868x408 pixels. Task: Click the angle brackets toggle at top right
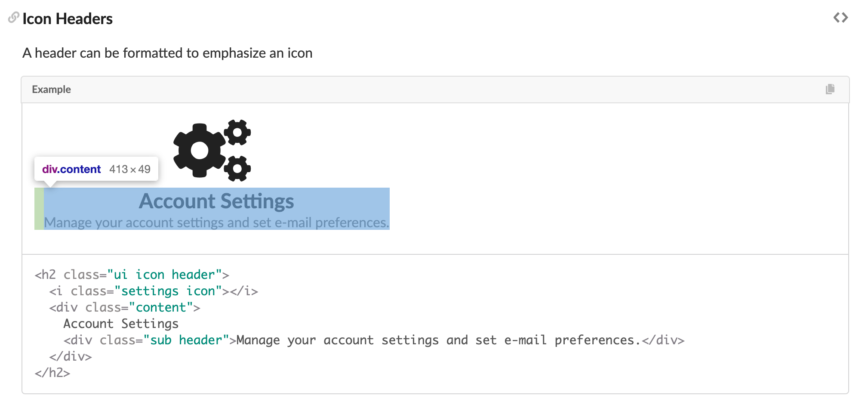(840, 17)
